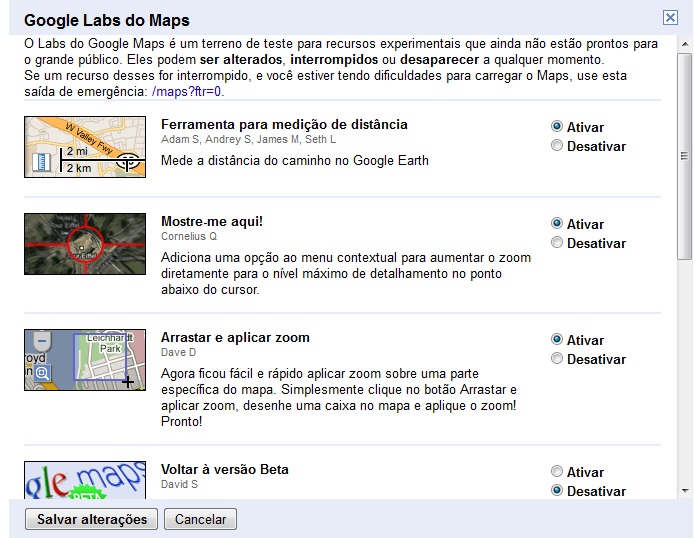Click the Google Labs do Maps heading
695x538 pixels.
[x=107, y=20]
